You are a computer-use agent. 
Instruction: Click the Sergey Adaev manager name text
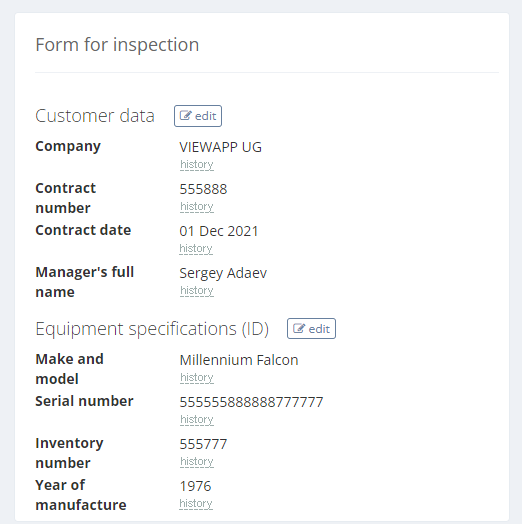(x=223, y=273)
